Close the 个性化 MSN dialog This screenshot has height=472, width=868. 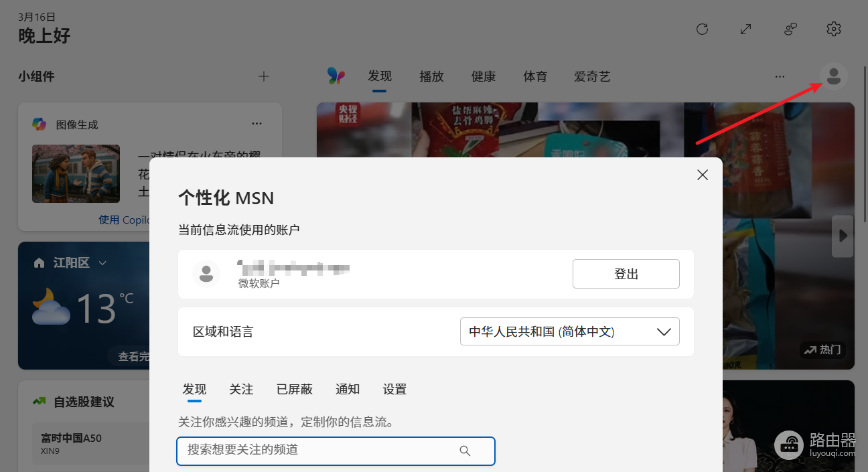pyautogui.click(x=703, y=175)
